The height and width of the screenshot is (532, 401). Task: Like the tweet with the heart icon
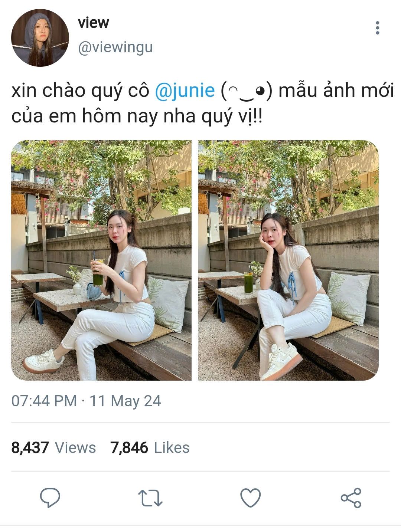point(251,497)
